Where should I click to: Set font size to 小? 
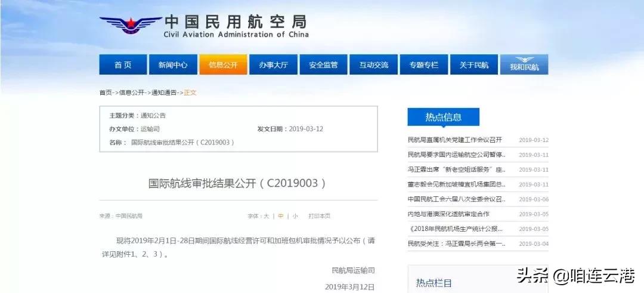point(295,216)
